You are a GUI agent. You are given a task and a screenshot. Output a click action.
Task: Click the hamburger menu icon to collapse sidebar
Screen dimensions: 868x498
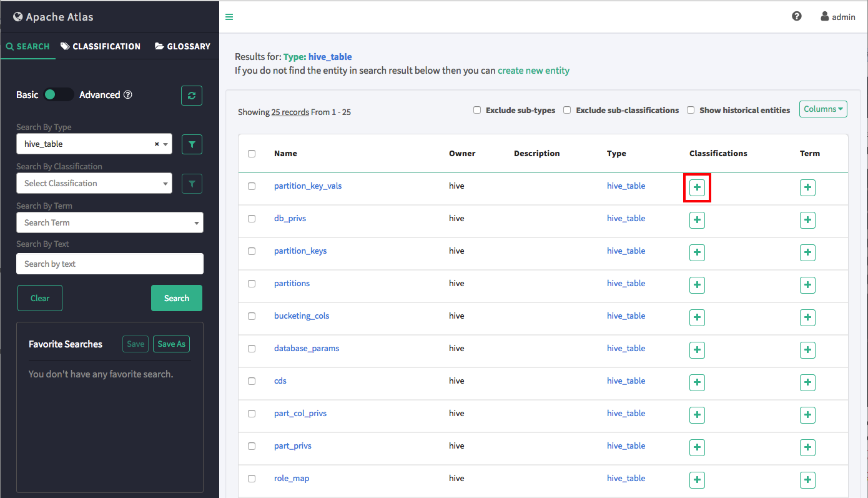(229, 17)
